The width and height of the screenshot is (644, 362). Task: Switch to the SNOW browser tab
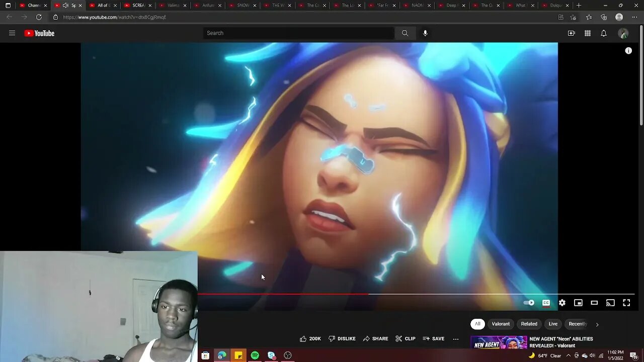point(243,6)
